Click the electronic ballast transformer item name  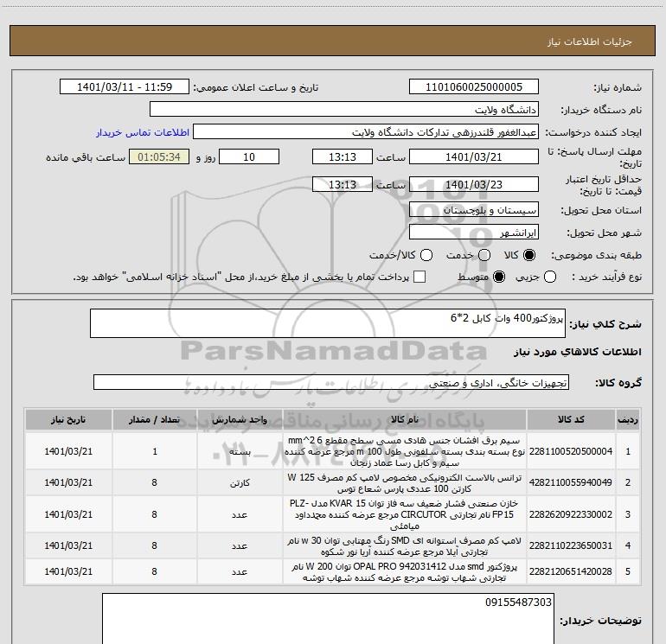pyautogui.click(x=405, y=483)
